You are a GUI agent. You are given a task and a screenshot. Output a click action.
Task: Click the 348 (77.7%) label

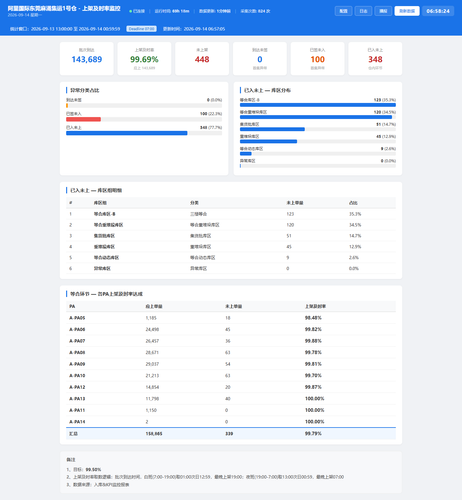pyautogui.click(x=211, y=127)
